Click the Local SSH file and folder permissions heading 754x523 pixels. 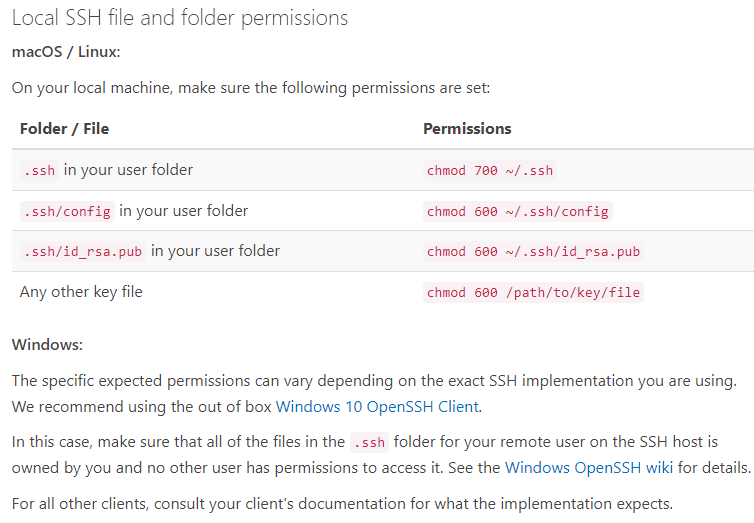[180, 18]
